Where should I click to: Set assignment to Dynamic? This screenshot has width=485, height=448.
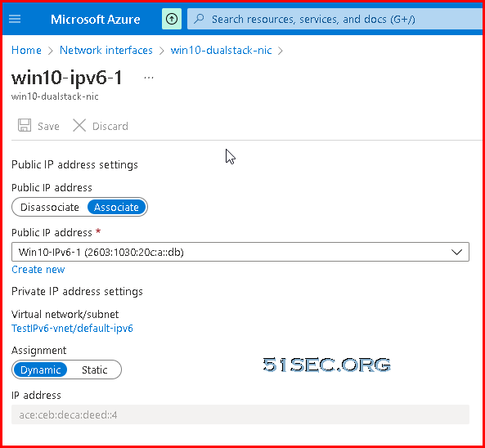[x=41, y=370]
